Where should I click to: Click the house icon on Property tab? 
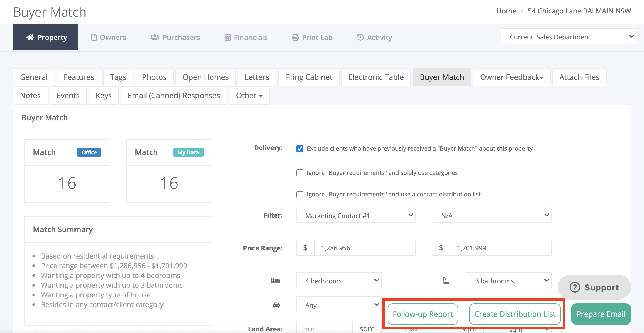pyautogui.click(x=30, y=37)
